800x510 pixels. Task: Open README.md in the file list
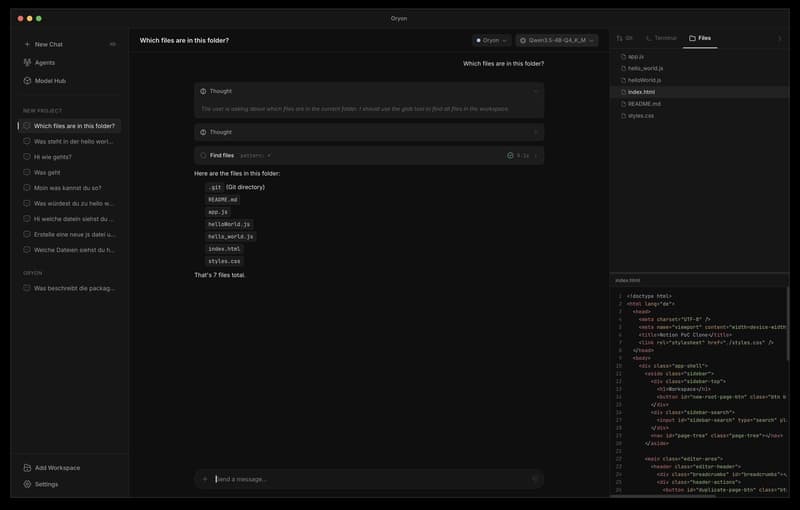coord(699,104)
